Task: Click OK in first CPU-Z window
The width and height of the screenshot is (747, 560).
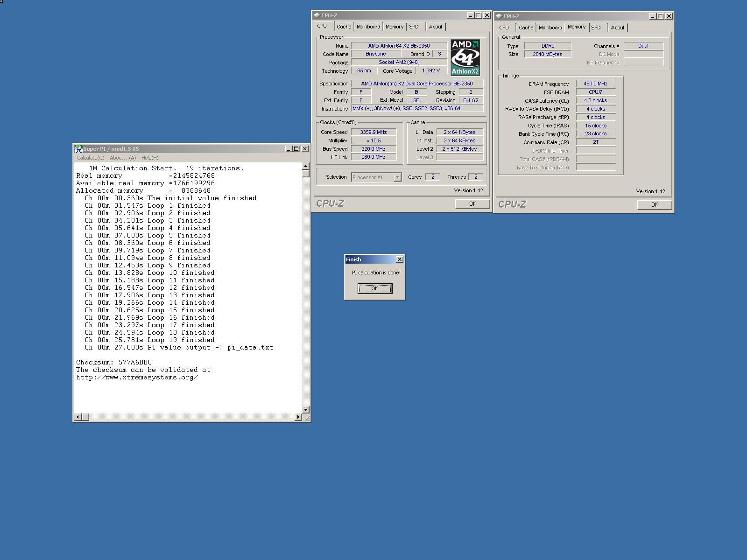Action: (472, 204)
